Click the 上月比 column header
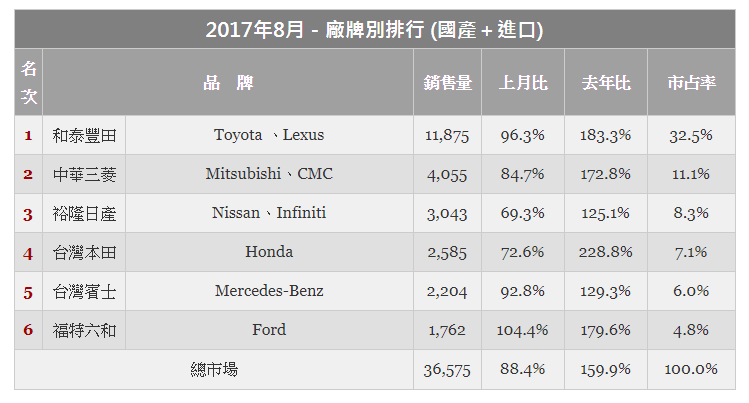 point(523,82)
